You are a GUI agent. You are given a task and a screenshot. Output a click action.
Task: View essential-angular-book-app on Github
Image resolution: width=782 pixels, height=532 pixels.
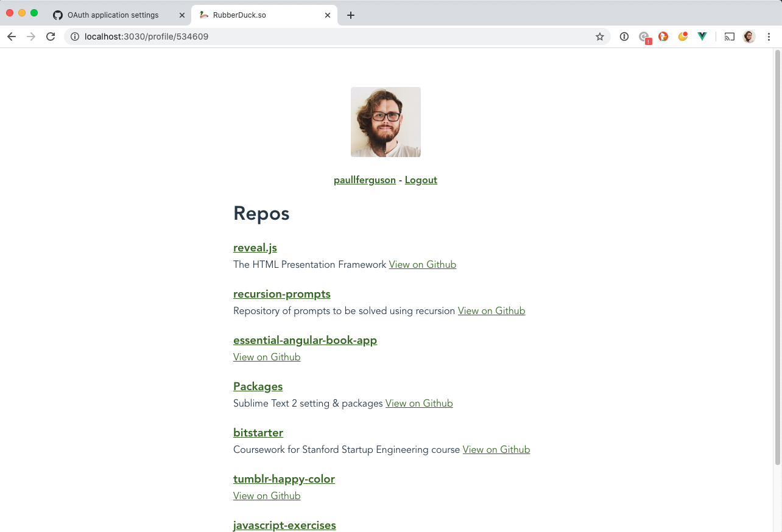267,357
